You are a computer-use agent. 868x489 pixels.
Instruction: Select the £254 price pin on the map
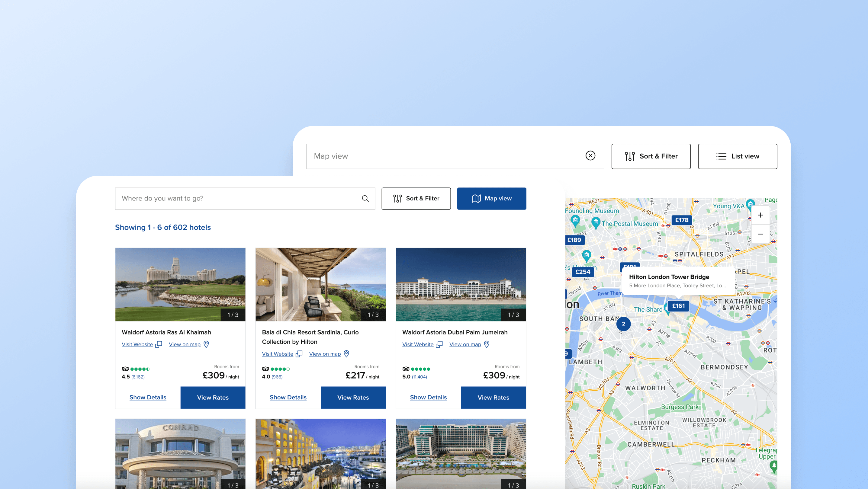[583, 272]
